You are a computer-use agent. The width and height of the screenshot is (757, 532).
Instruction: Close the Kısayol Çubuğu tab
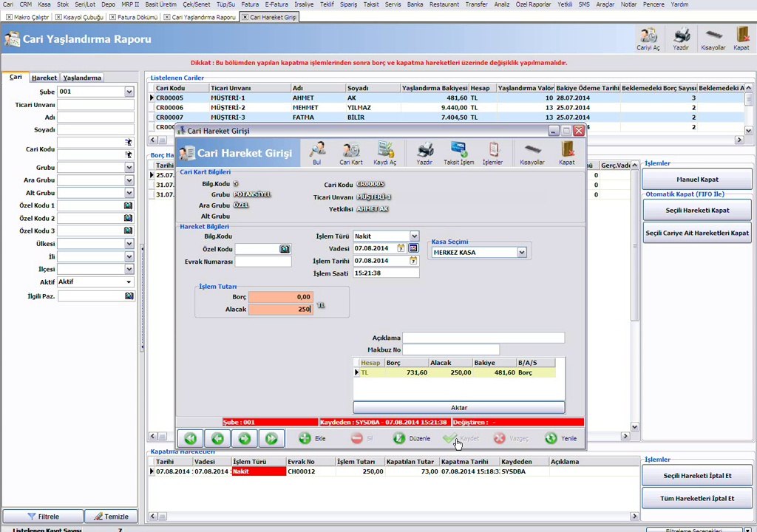pos(58,17)
